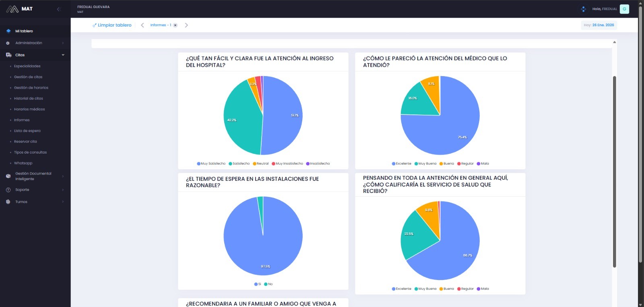Screen dimensions: 644x307
Task: Expand Gestión Documental Inteligente menu
Action: (x=33, y=176)
